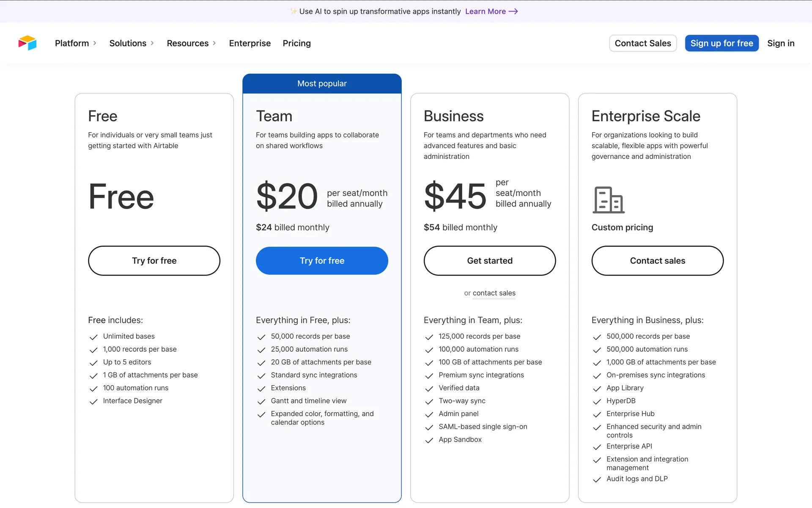This screenshot has height=508, width=812.
Task: Click the checkmark next to HyperDB
Action: [x=597, y=401]
